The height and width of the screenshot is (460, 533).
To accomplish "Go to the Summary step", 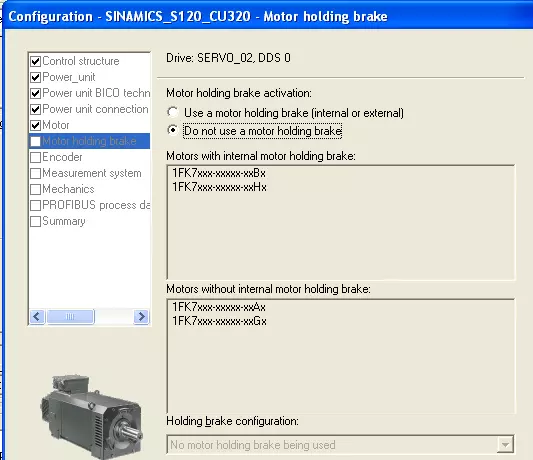I will click(64, 221).
